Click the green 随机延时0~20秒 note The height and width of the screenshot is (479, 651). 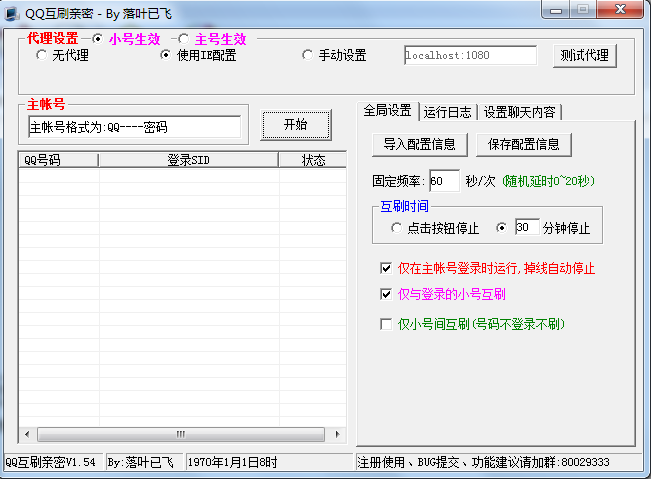coord(548,181)
